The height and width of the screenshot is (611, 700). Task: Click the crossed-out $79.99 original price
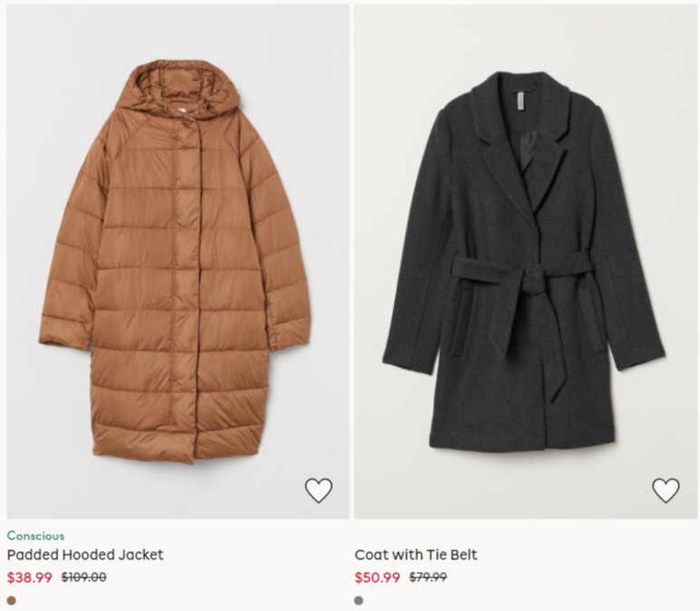[x=428, y=577]
